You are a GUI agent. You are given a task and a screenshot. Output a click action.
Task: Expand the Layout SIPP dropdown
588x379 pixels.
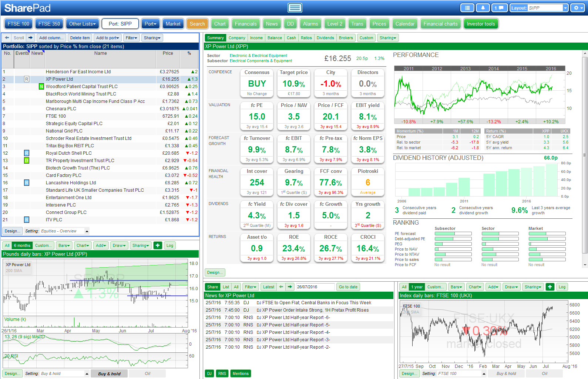[x=565, y=8]
